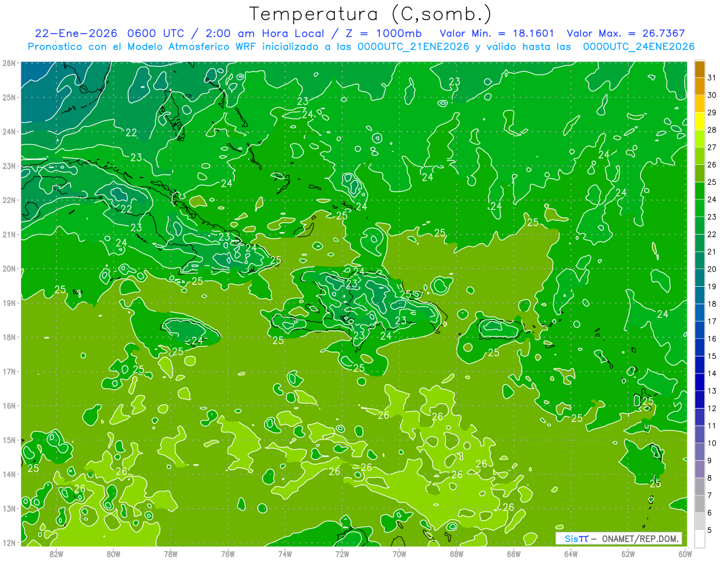Click the dark blue legend swatch between 13 and 14

click(699, 382)
